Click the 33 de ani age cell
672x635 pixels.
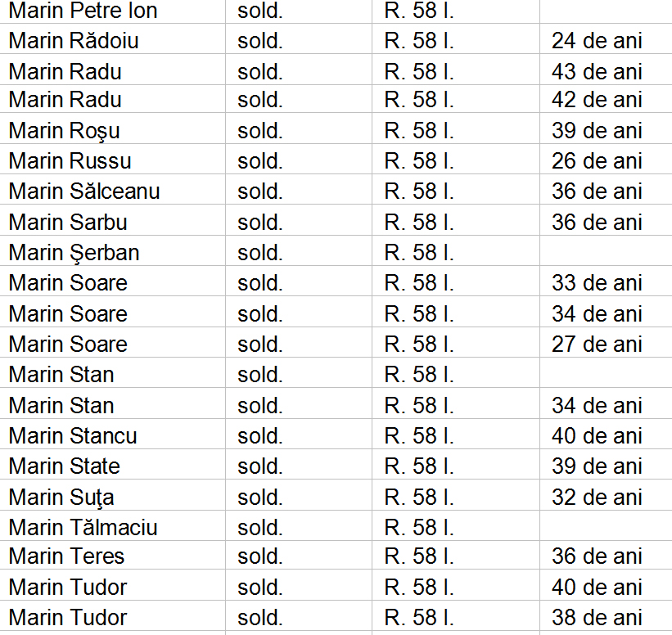click(597, 283)
